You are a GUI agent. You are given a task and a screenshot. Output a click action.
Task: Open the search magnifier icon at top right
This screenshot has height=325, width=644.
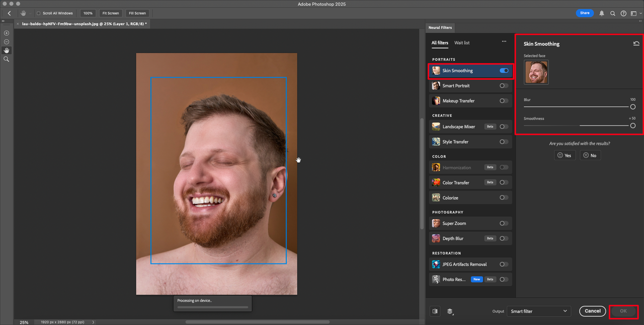[x=613, y=14]
